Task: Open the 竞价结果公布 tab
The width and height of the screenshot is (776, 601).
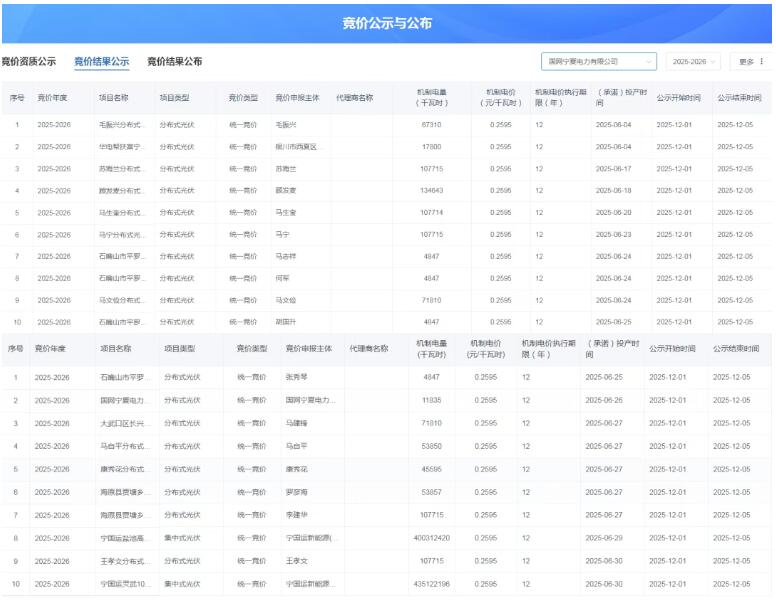Action: pyautogui.click(x=174, y=62)
